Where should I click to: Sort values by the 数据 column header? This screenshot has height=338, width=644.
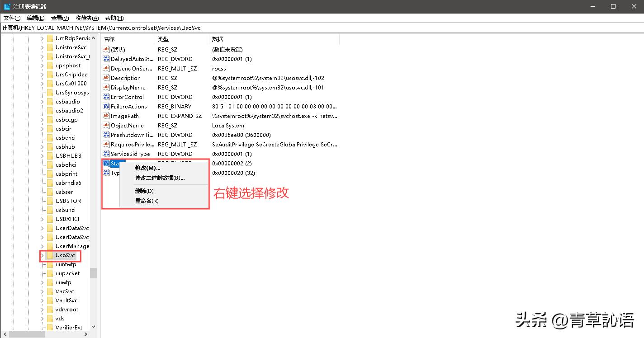[x=274, y=39]
